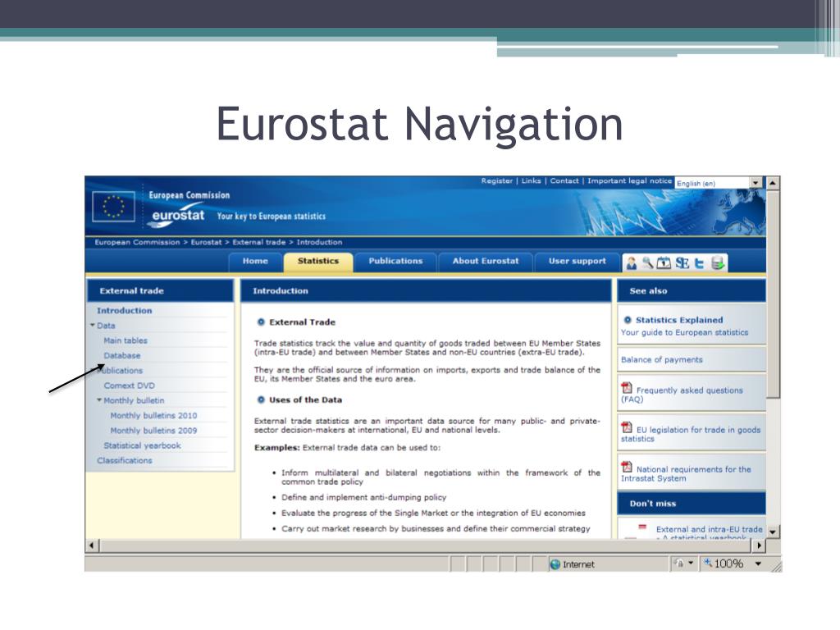Open Statistical yearbook in sidebar
Viewport: 840px width, 630px height.
coord(142,445)
